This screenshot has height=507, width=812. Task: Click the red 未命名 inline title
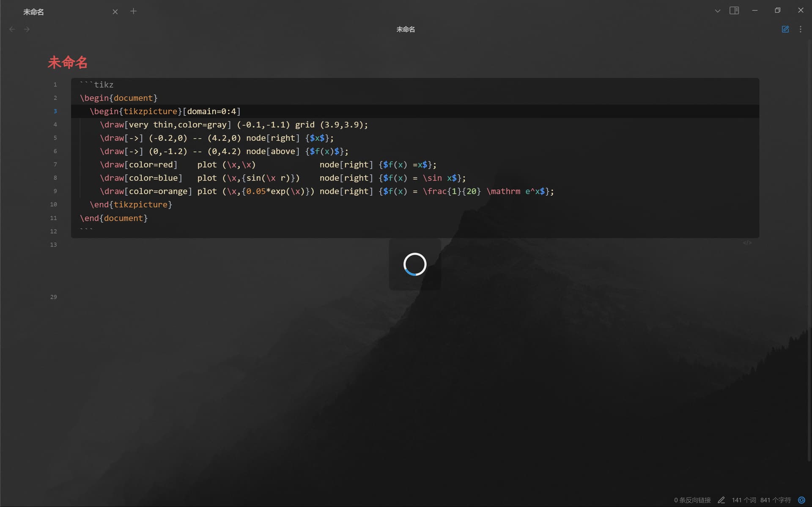pos(68,63)
